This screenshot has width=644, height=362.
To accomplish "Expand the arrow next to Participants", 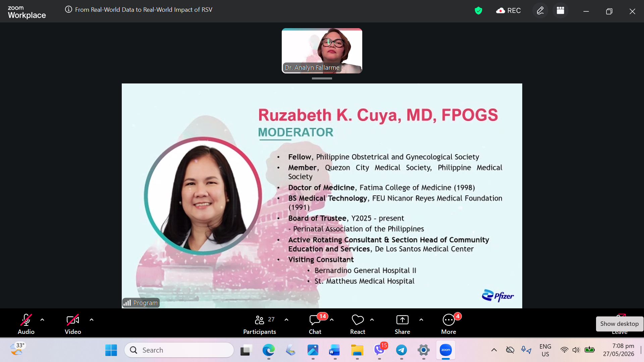I will tap(286, 320).
